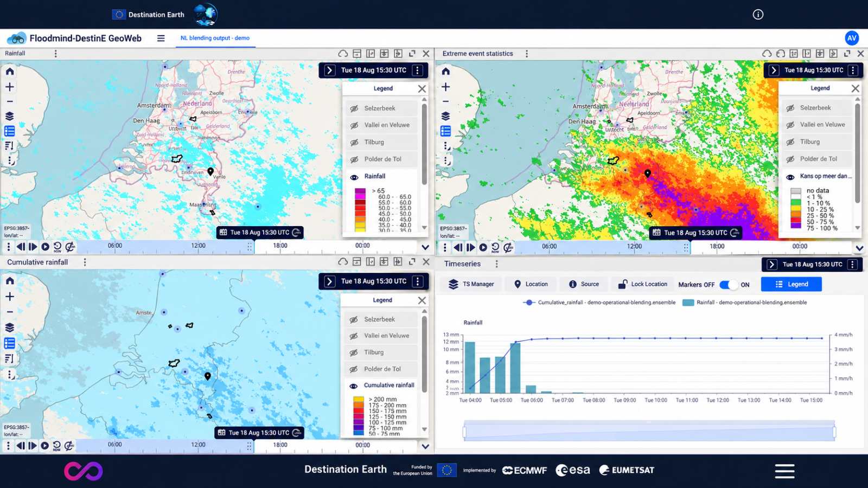
Task: Expand the time selector arrow in Rainfall map
Action: [x=329, y=70]
